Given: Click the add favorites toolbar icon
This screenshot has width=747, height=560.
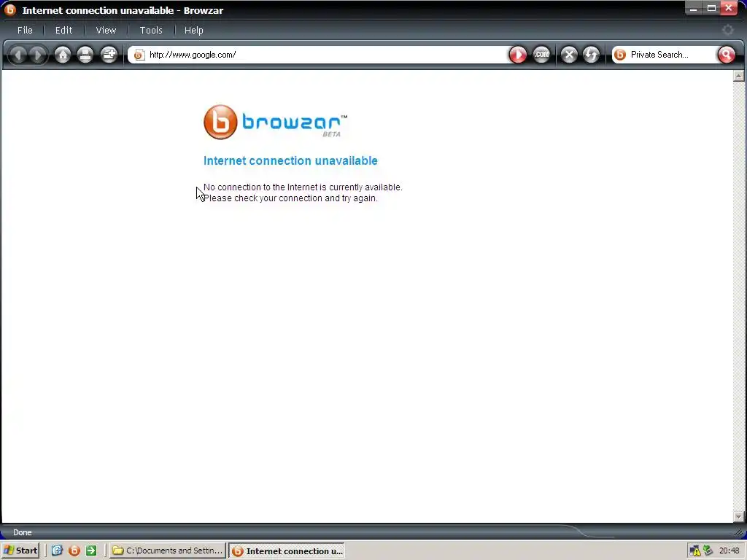Looking at the screenshot, I should tap(109, 55).
